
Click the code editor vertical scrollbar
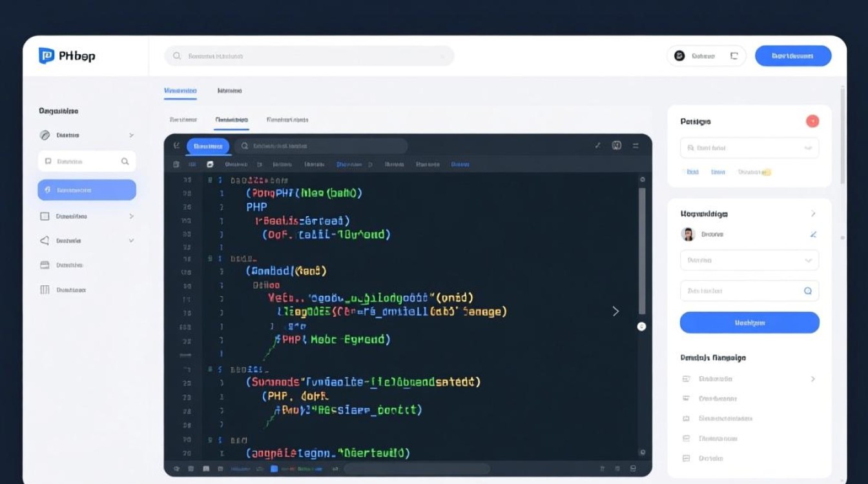pyautogui.click(x=641, y=252)
